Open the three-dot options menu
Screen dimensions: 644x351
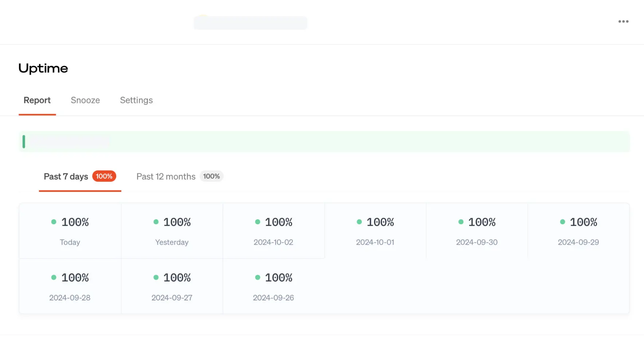pos(624,21)
